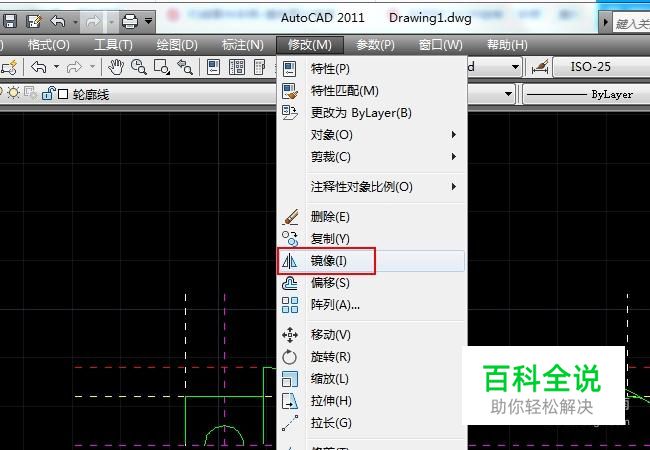Choose 镜像(I) mirror command
Image resolution: width=650 pixels, height=450 pixels.
[x=372, y=261]
